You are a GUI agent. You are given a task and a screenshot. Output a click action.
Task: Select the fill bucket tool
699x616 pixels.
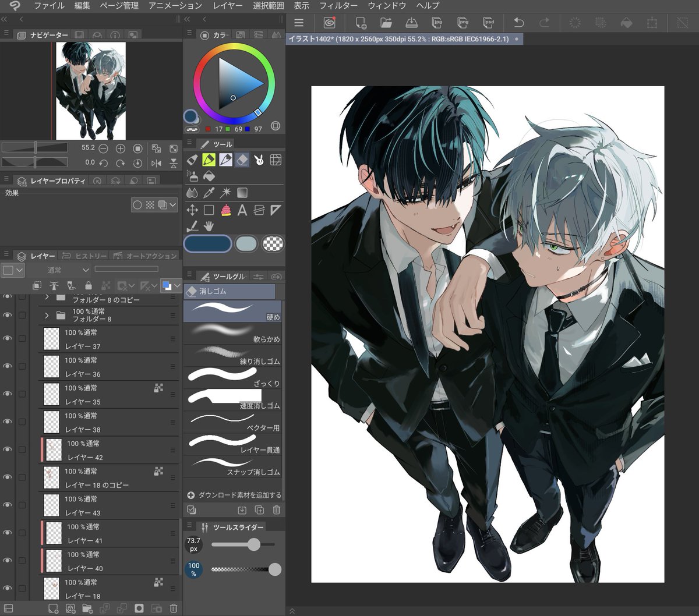pos(209,175)
